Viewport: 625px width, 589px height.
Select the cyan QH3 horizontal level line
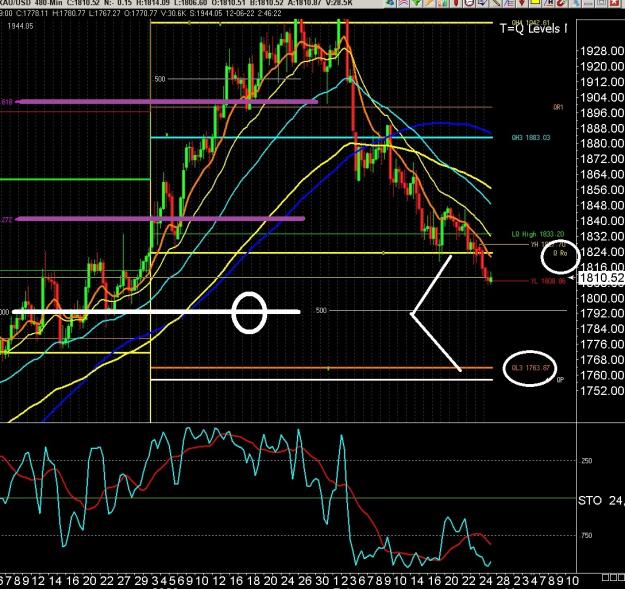322,137
